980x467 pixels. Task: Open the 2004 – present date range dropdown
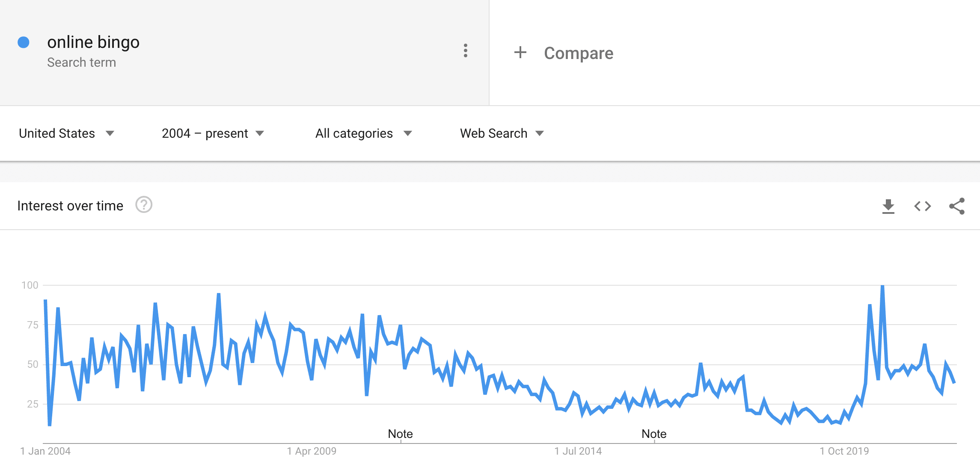213,133
